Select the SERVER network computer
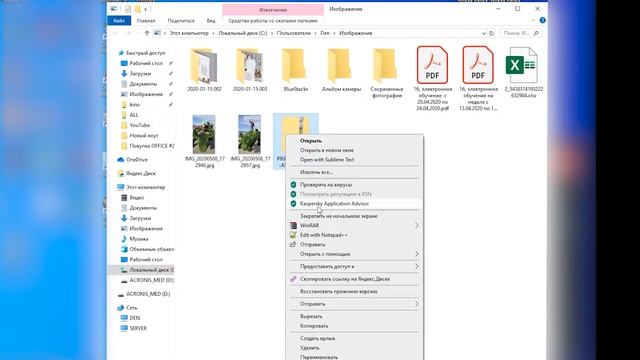Viewport: 640px width, 360px height. click(x=138, y=328)
